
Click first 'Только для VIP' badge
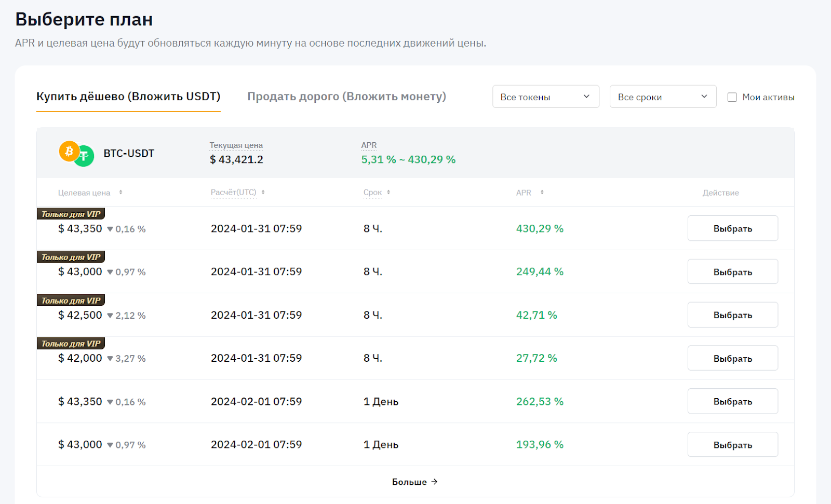pyautogui.click(x=71, y=214)
